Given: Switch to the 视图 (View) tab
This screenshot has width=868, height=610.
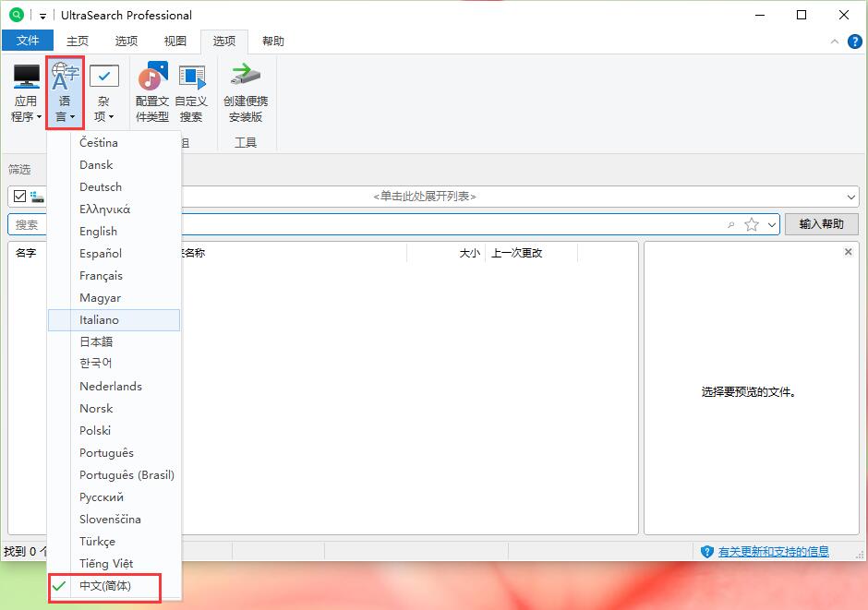Looking at the screenshot, I should pyautogui.click(x=175, y=41).
